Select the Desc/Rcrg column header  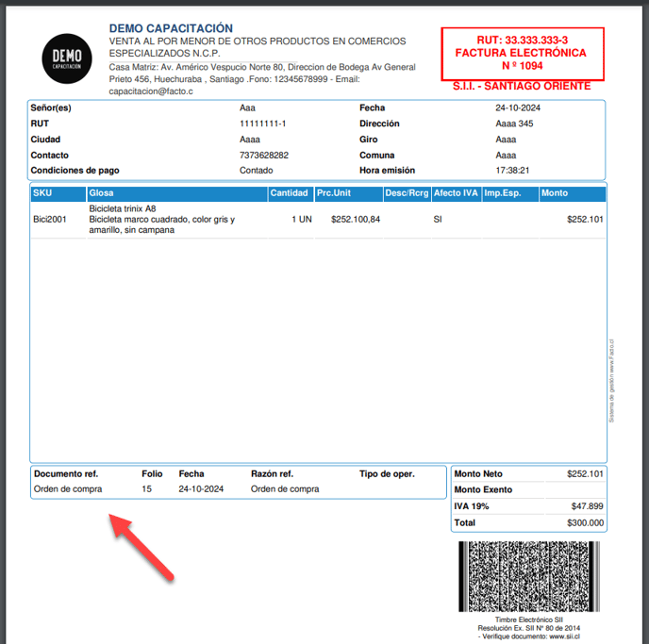coord(407,193)
